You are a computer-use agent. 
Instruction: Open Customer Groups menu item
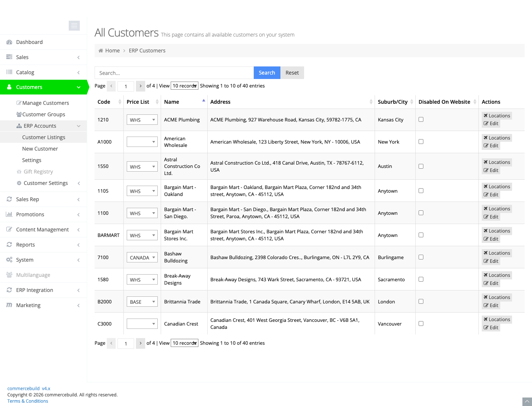[x=41, y=114]
